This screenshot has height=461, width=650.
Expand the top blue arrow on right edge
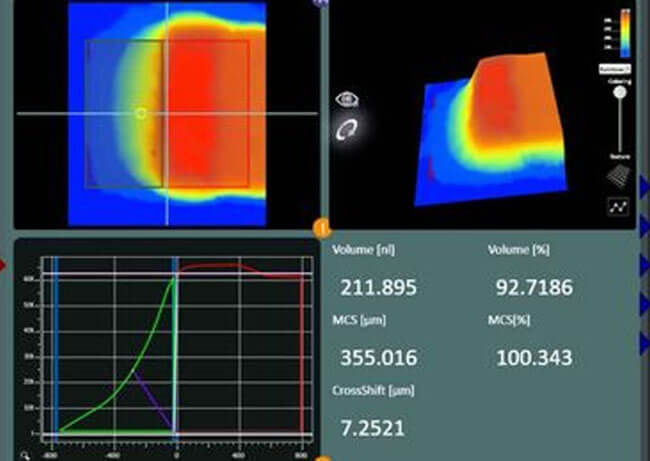point(644,184)
